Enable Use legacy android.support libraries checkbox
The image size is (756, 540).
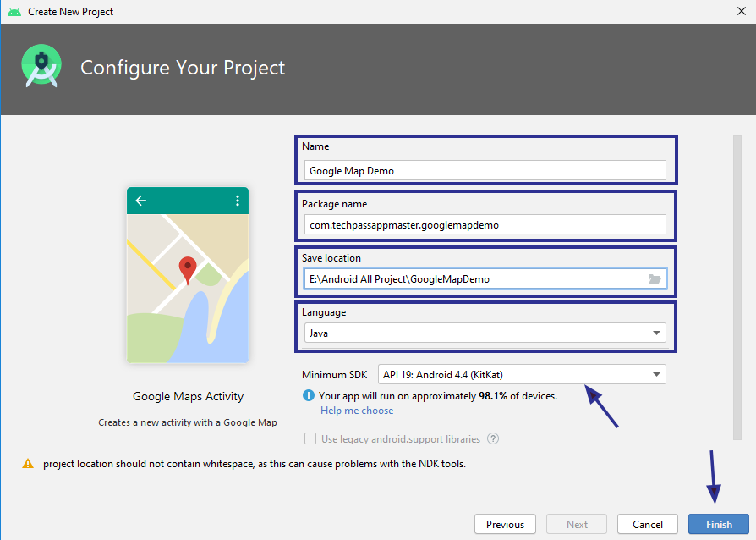tap(310, 438)
